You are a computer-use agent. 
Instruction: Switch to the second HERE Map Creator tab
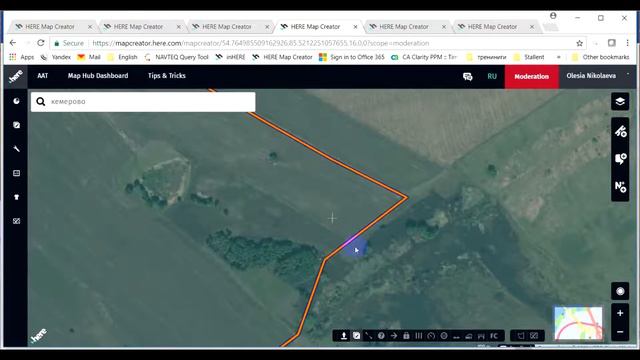coord(142,27)
